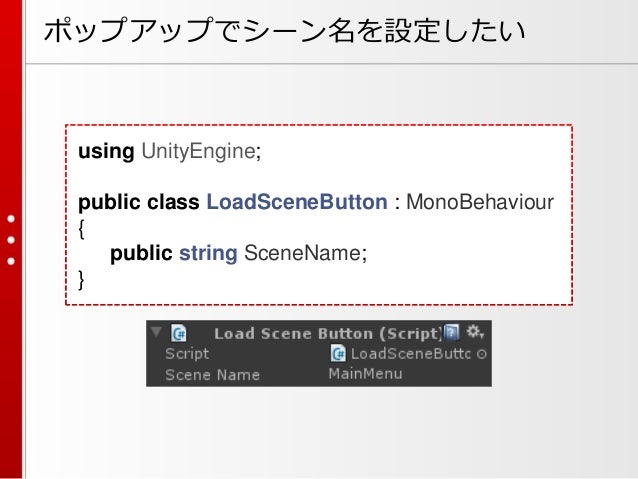The image size is (638, 479).
Task: Click the SceneName variable in the code
Action: point(305,253)
